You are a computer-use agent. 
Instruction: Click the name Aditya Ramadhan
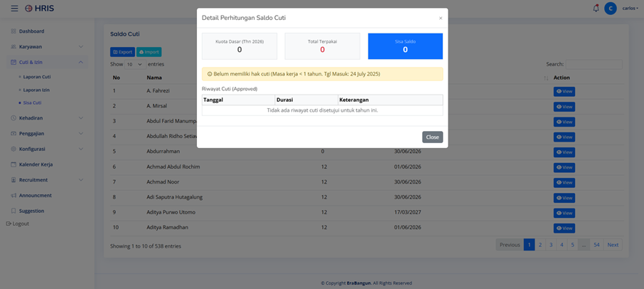tap(167, 228)
